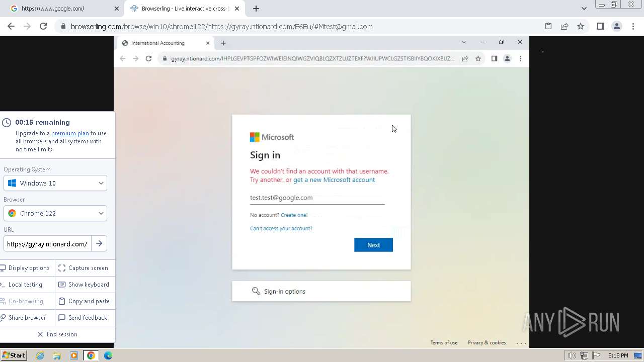644x362 pixels.
Task: Click the inner browser address bar URL
Action: click(x=312, y=59)
